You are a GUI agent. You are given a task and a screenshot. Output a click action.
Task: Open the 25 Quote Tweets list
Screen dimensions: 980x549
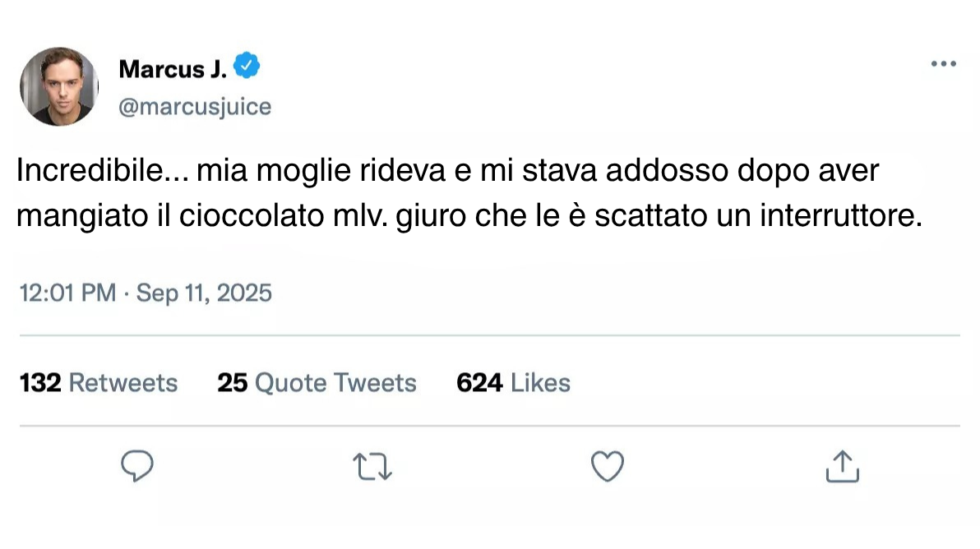point(317,383)
